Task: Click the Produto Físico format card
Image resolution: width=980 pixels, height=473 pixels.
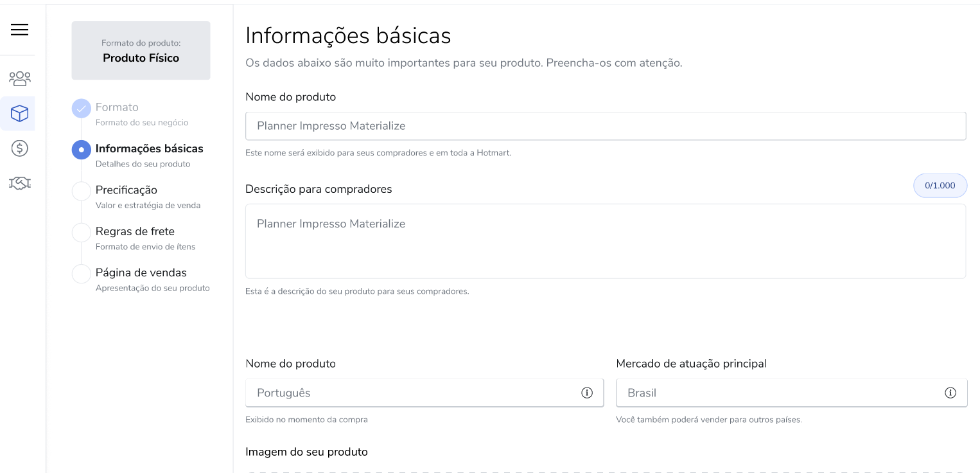Action: [x=141, y=51]
